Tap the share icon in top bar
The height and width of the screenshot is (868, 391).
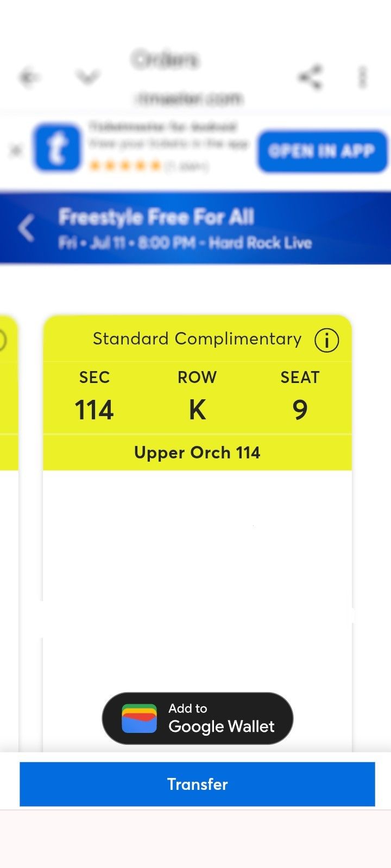point(311,78)
